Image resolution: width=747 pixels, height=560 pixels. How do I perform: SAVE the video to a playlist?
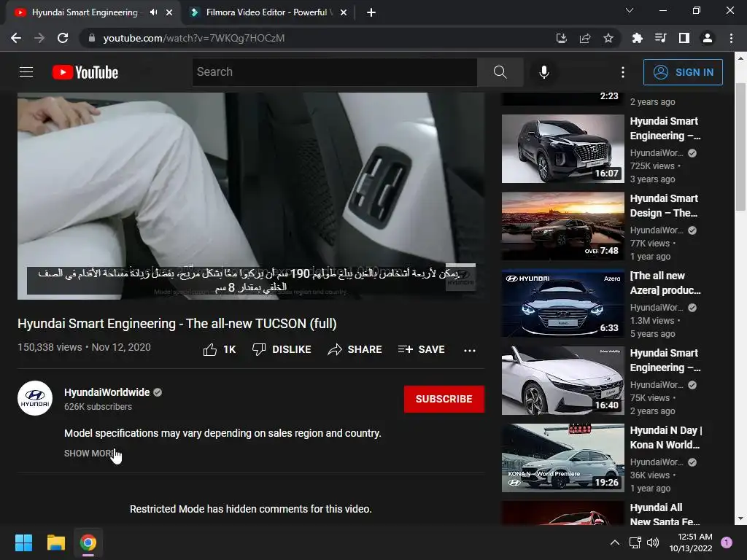pos(421,349)
